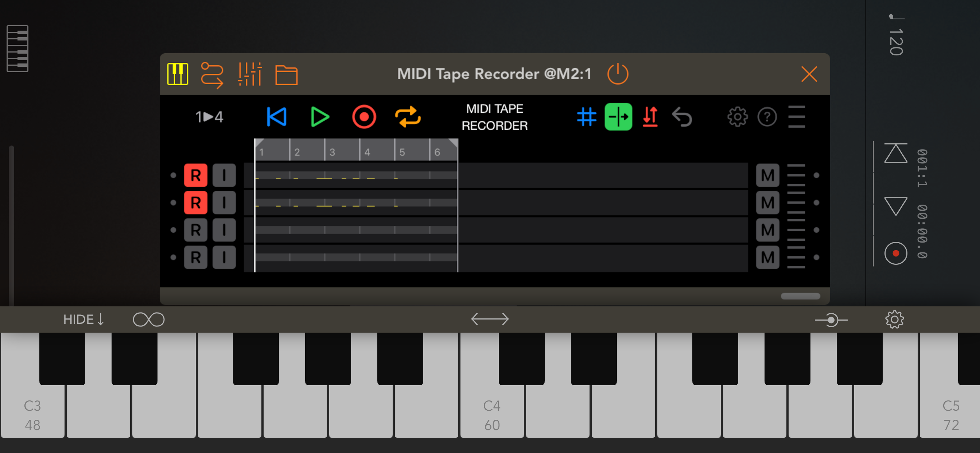Play the C4 key on keyboard
The height and width of the screenshot is (453, 980).
pyautogui.click(x=492, y=411)
